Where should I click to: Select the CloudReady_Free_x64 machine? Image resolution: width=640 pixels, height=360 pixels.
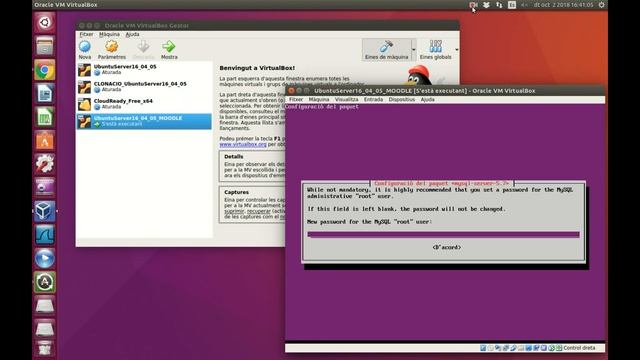click(144, 104)
